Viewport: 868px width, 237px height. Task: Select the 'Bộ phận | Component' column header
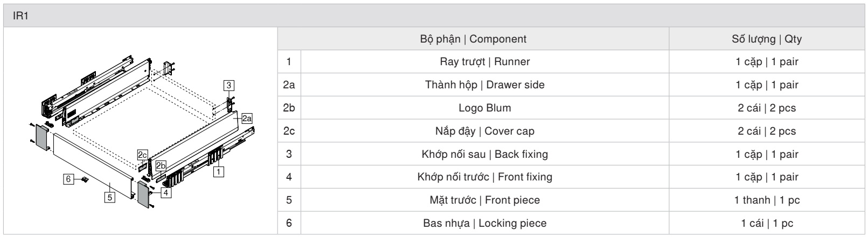473,39
